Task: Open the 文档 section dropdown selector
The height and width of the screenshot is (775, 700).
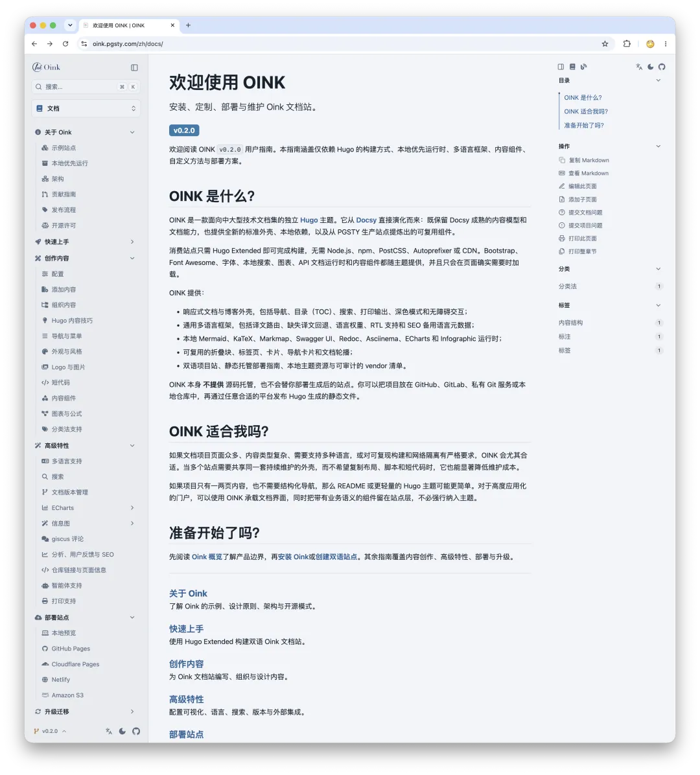Action: coord(86,108)
